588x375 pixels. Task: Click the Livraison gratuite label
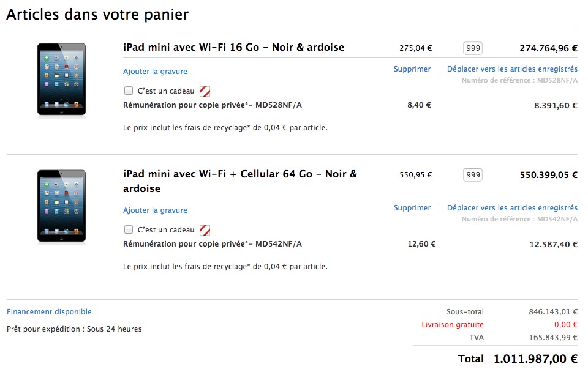pyautogui.click(x=453, y=325)
